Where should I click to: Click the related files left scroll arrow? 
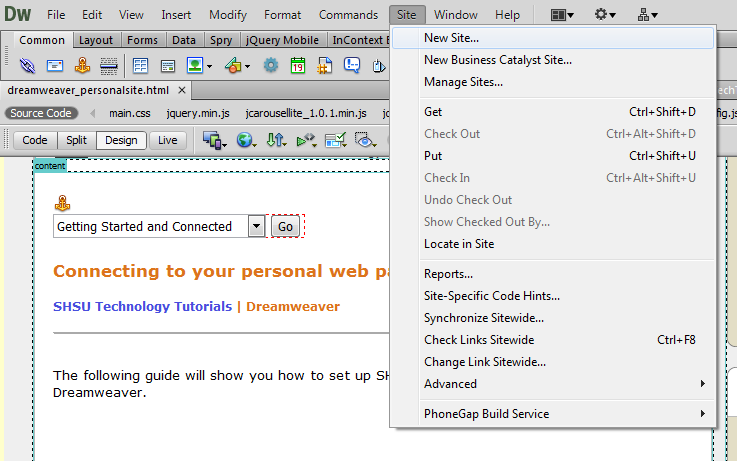(x=93, y=113)
